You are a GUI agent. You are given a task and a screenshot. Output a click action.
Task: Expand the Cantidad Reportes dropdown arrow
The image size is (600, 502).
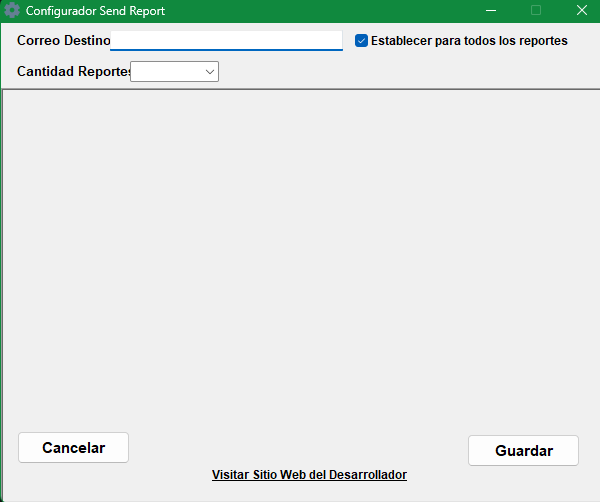coord(210,72)
